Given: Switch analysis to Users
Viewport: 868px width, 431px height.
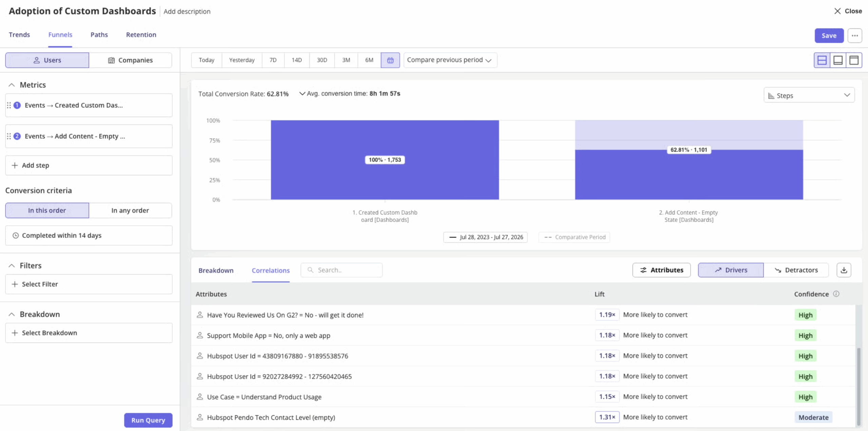Looking at the screenshot, I should pos(47,60).
